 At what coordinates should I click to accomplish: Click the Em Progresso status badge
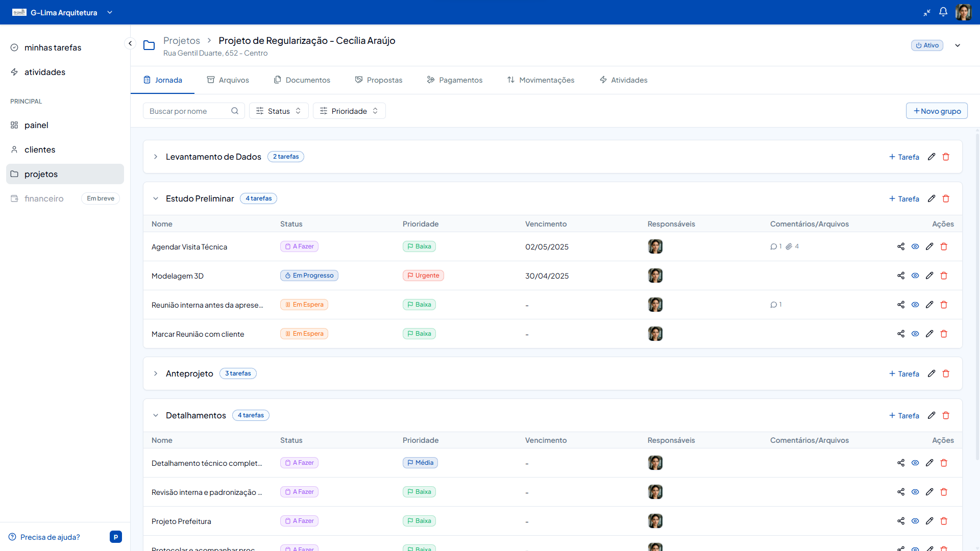click(x=309, y=275)
